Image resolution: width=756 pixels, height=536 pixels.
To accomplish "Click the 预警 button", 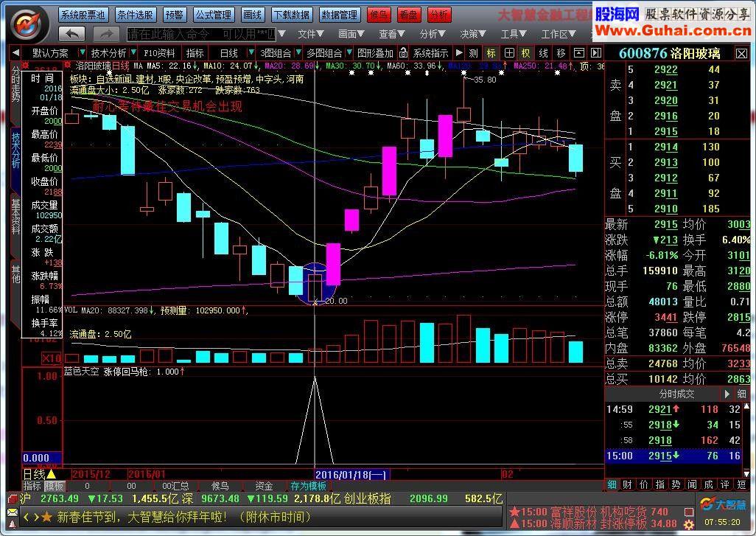I will coord(174,15).
